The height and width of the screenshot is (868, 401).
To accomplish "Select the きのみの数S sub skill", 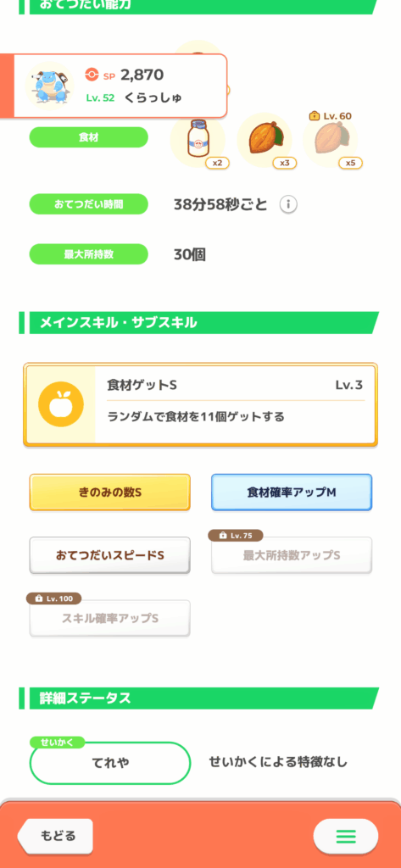I will (x=109, y=492).
